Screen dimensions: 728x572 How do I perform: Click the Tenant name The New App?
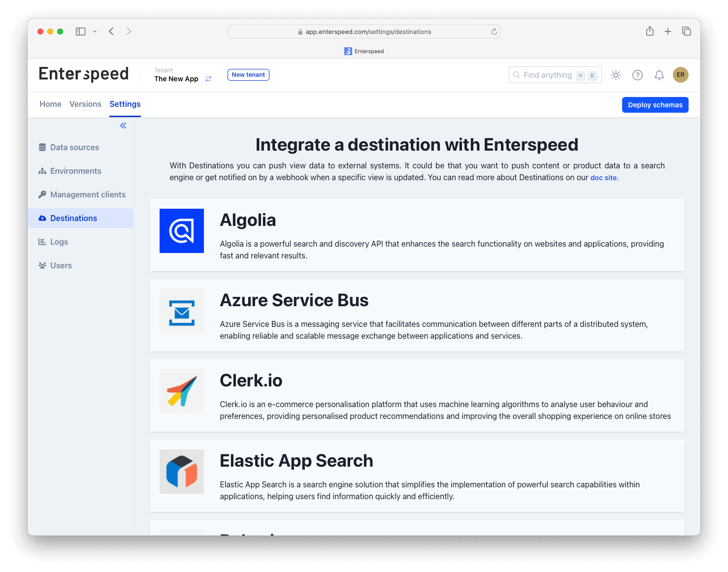(x=176, y=79)
